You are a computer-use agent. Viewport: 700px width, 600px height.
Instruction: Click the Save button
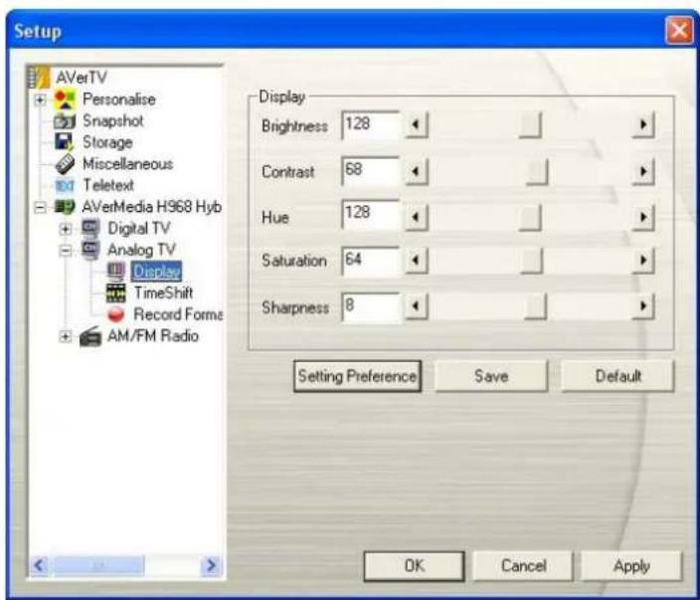coord(491,376)
